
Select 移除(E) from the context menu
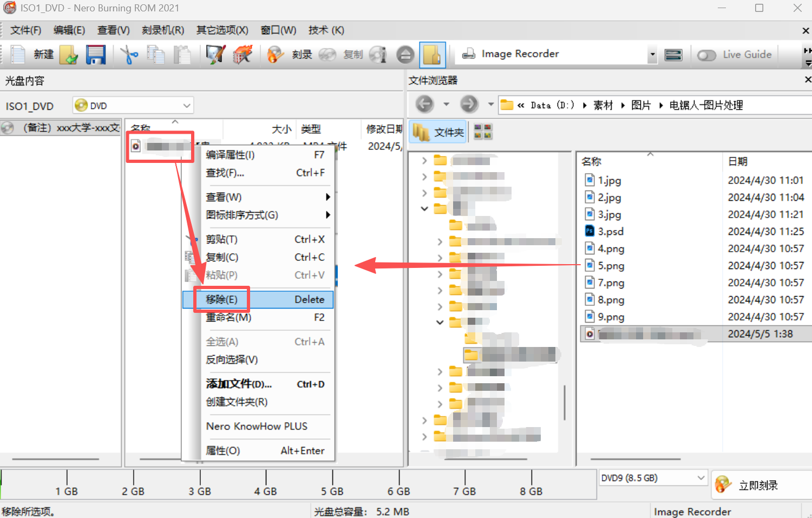click(x=222, y=299)
